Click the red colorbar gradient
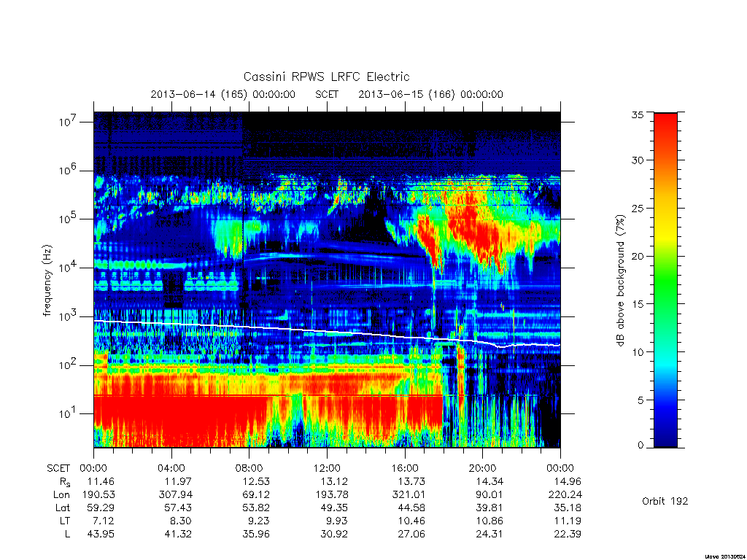Viewport: 747px width, 560px height. pyautogui.click(x=665, y=280)
